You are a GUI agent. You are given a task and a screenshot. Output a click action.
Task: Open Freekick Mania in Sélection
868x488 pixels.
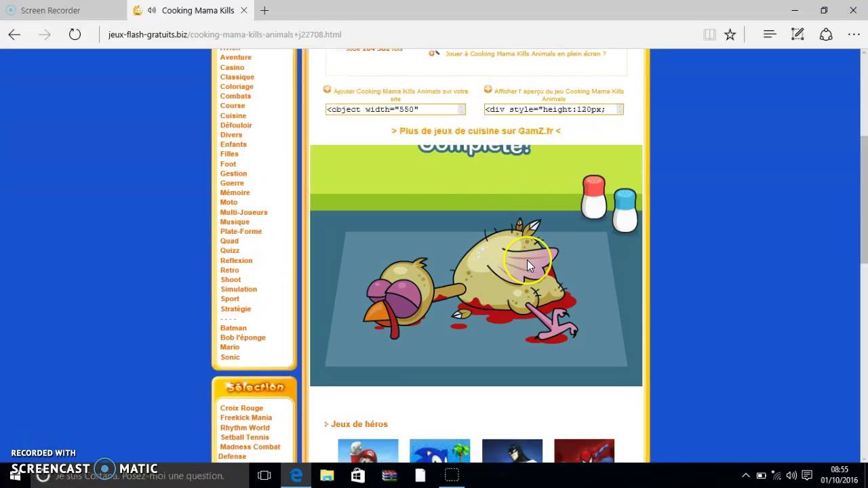246,418
